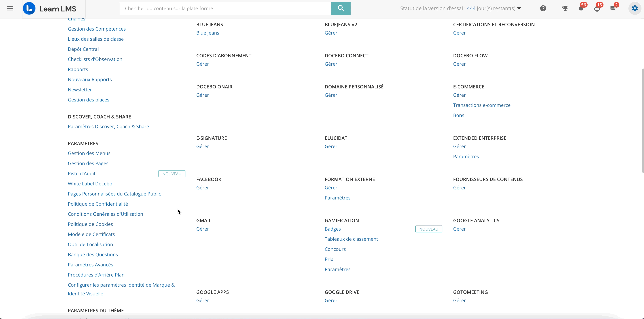The width and height of the screenshot is (644, 319).
Task: Open the robot assistant icon with 15 badge
Action: coord(597,8)
